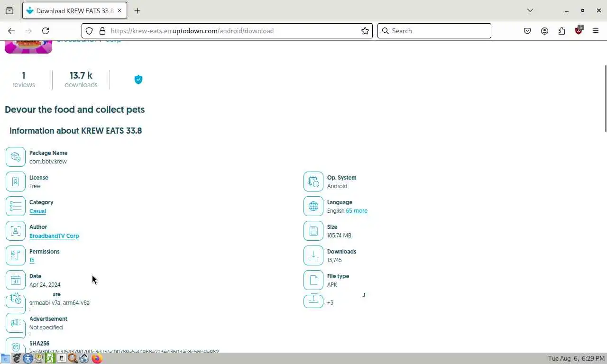Click the License certificate icon
607x364 pixels.
(16, 182)
